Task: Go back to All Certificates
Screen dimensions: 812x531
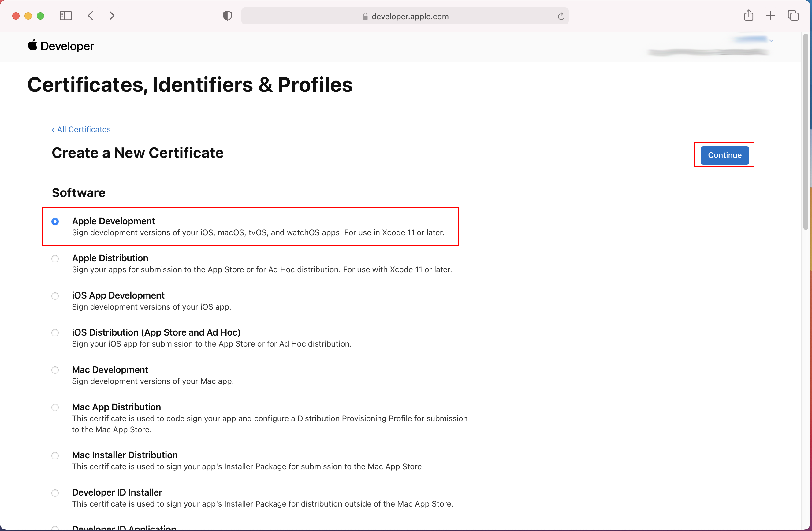Action: (x=81, y=129)
